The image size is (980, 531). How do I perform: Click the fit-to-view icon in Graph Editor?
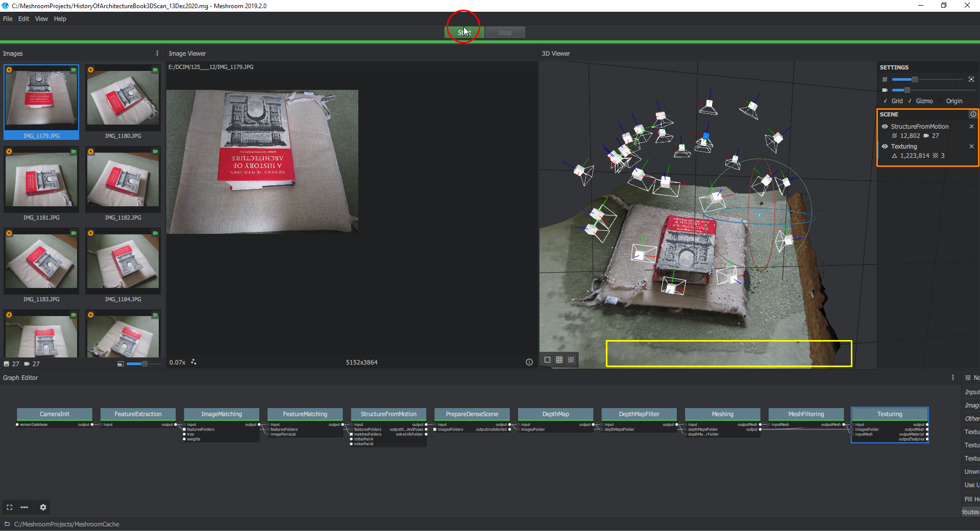(x=9, y=508)
